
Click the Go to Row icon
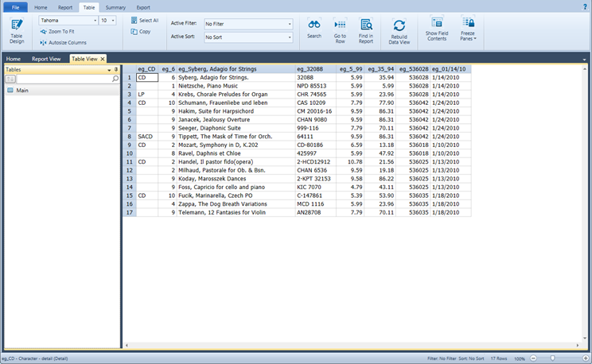click(x=340, y=25)
